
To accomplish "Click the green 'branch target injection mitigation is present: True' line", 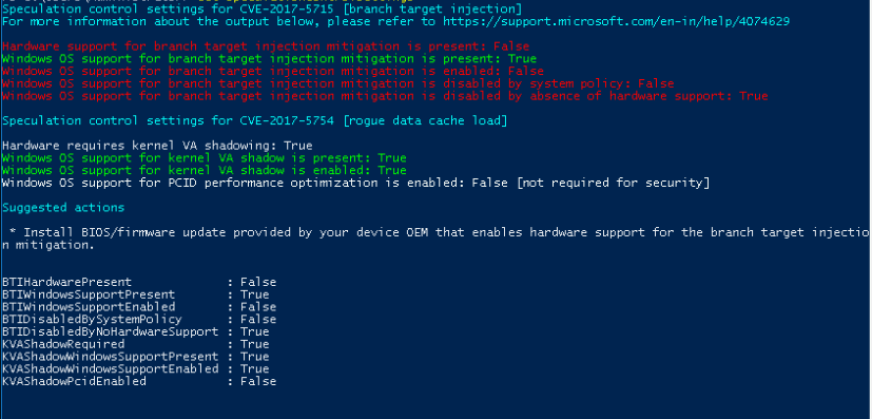I will [269, 59].
